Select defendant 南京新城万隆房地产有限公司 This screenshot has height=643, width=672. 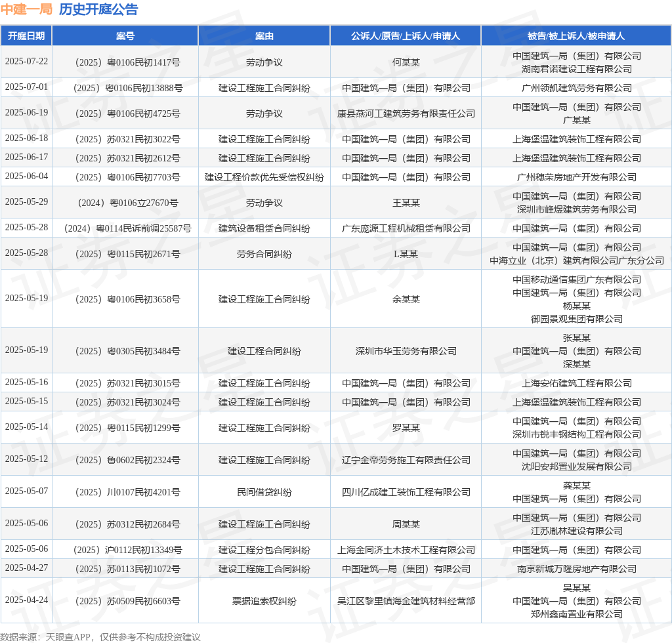577,569
